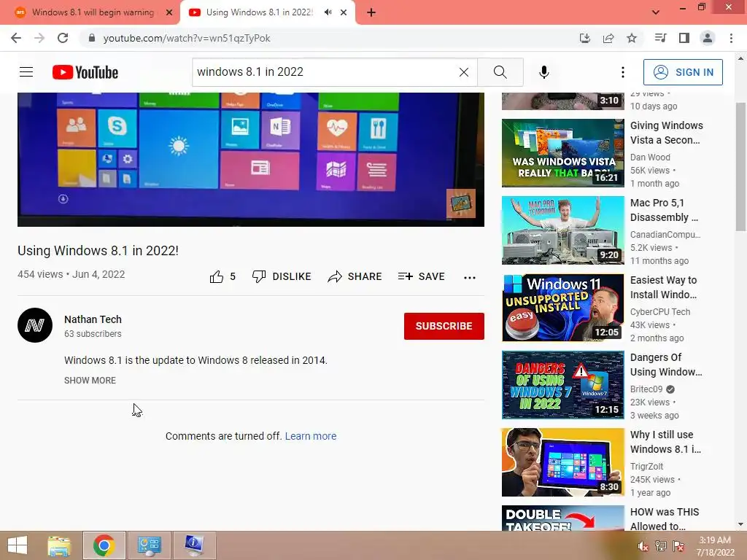Viewport: 747px width, 560px height.
Task: Reload the page with the refresh icon
Action: [x=63, y=38]
